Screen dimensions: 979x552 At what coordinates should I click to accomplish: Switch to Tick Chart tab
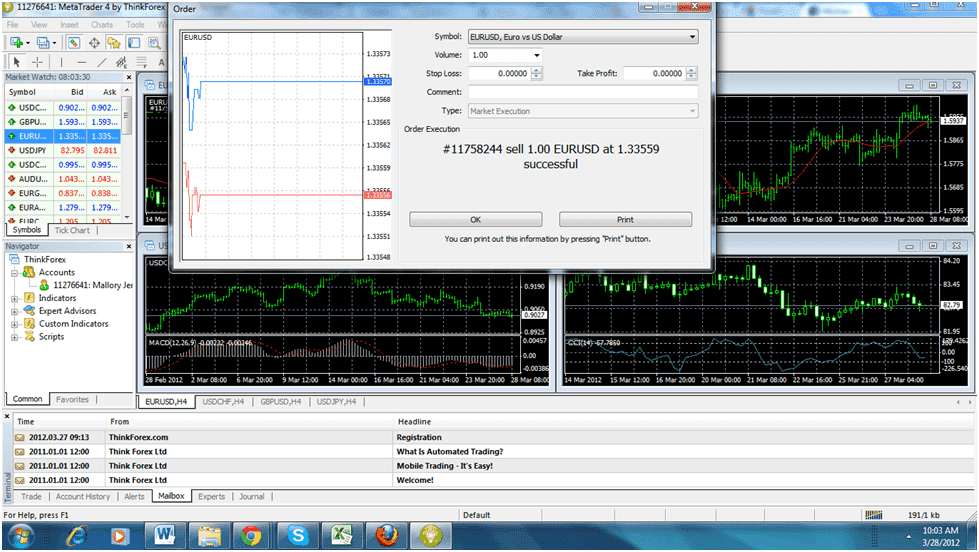click(x=72, y=230)
